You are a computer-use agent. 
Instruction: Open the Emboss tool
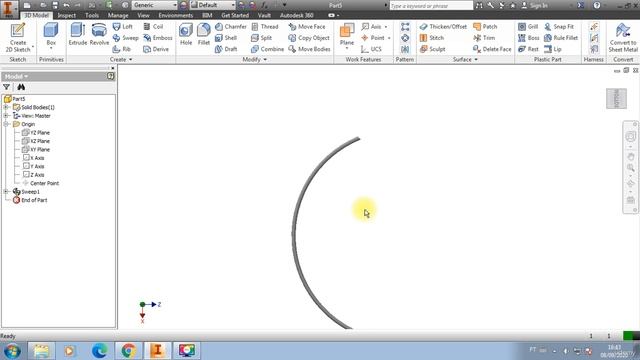point(158,38)
